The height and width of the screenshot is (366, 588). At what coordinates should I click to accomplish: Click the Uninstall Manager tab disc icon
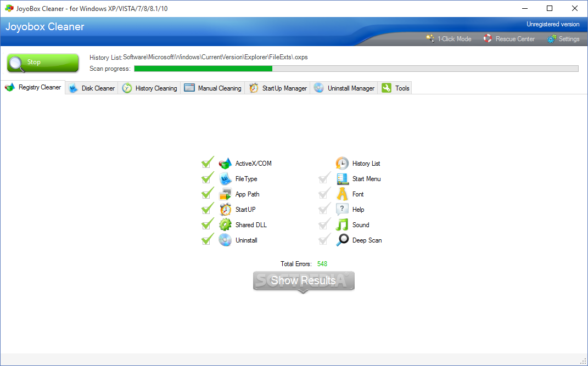point(319,88)
